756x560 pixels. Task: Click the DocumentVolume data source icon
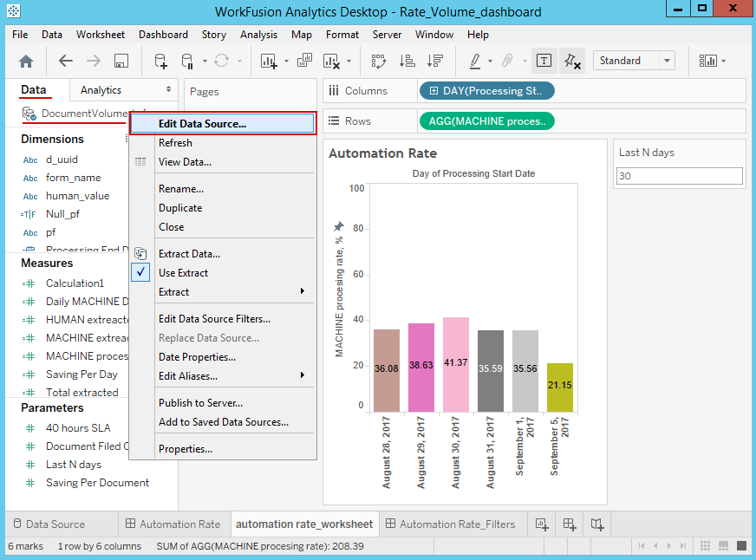pyautogui.click(x=29, y=114)
